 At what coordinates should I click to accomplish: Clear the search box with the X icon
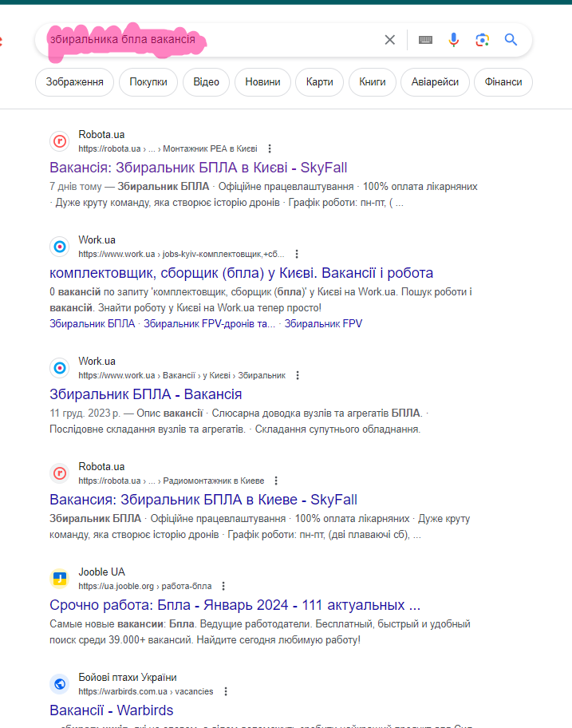[x=389, y=40]
